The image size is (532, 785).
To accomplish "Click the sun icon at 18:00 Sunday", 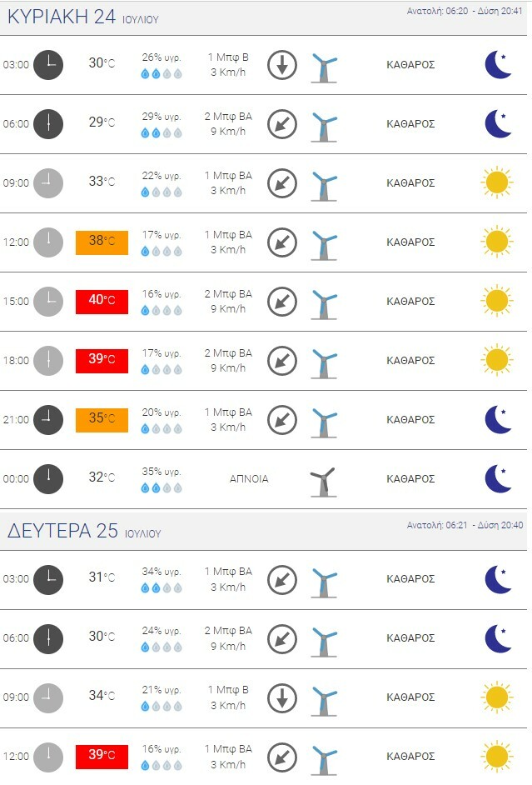I will (497, 360).
